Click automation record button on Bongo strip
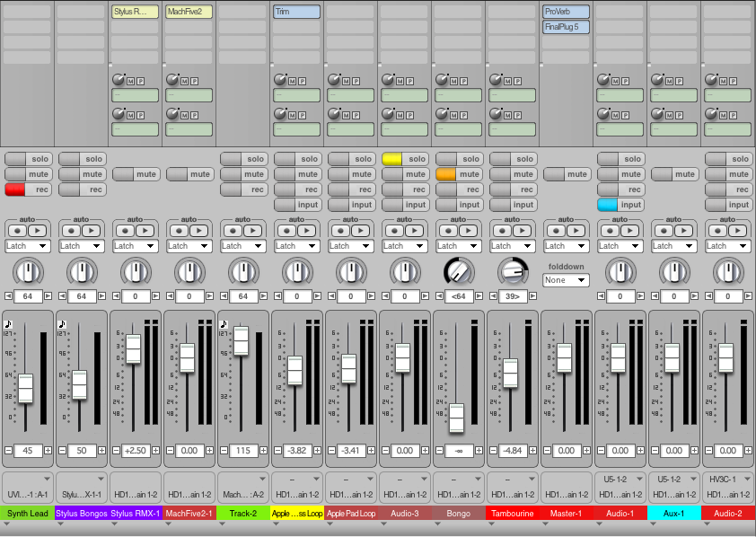 click(x=449, y=231)
